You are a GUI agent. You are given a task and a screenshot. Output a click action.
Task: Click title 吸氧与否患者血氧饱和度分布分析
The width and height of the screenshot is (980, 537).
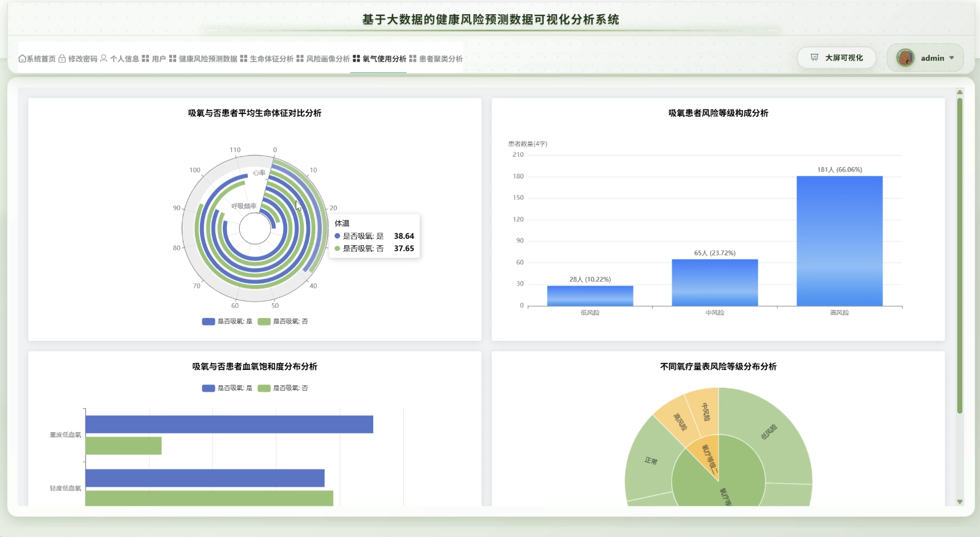pos(255,367)
